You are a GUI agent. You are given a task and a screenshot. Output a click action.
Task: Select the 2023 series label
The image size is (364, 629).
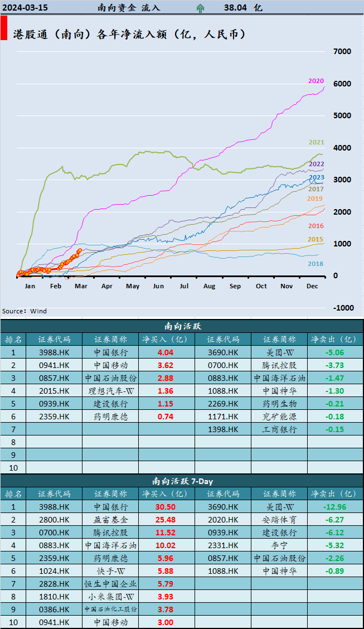(x=316, y=178)
